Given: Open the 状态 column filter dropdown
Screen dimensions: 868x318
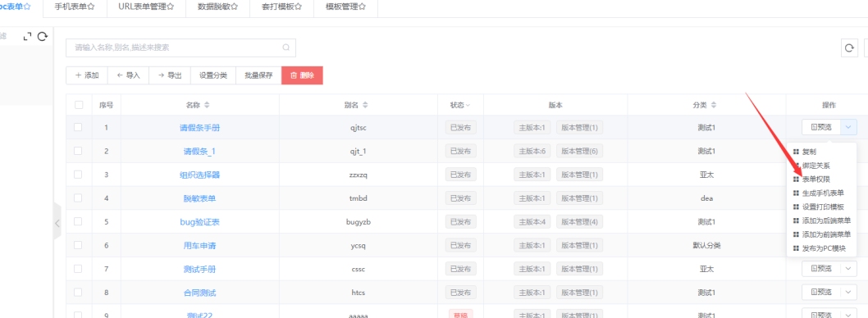Looking at the screenshot, I should [468, 105].
